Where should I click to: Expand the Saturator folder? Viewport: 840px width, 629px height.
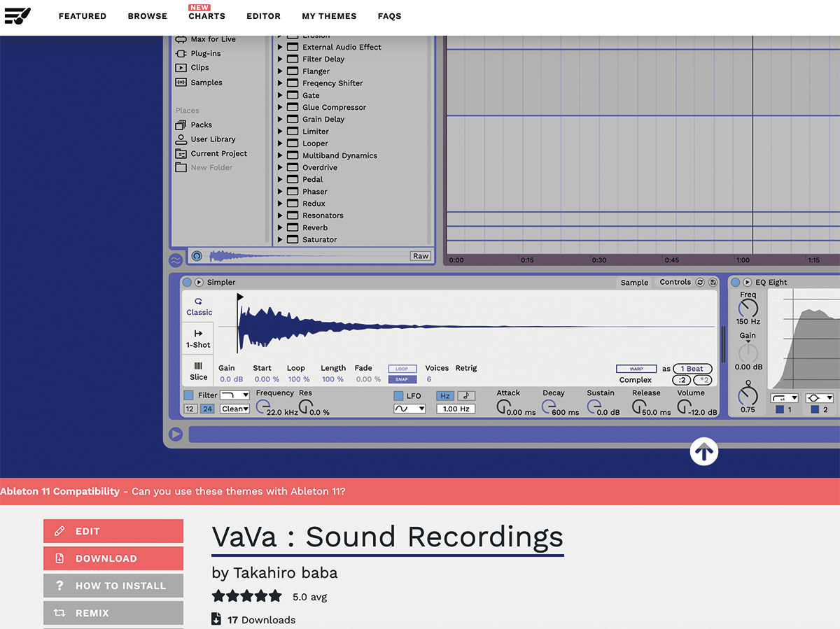coord(280,239)
